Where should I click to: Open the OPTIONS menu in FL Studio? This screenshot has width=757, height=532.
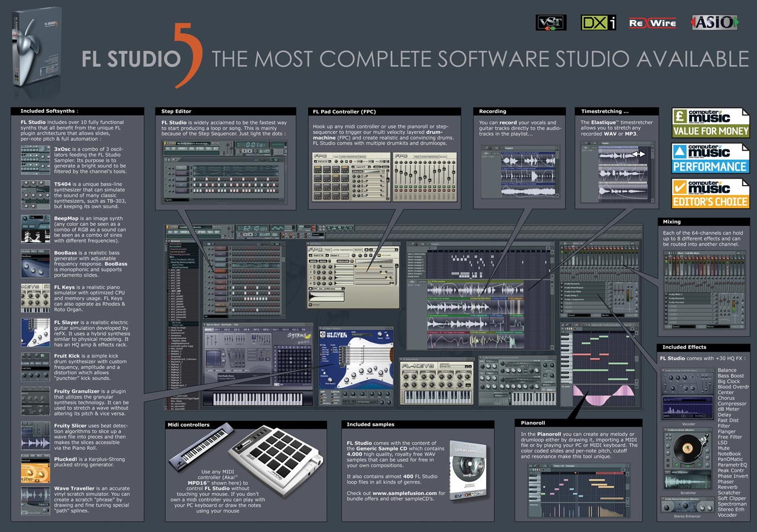point(202,232)
